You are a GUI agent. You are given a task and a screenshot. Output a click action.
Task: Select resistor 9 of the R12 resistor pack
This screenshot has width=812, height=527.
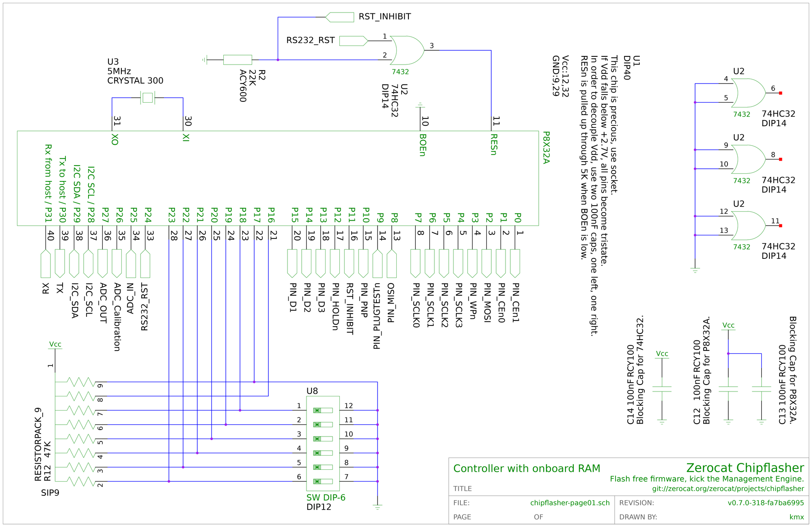click(x=80, y=382)
